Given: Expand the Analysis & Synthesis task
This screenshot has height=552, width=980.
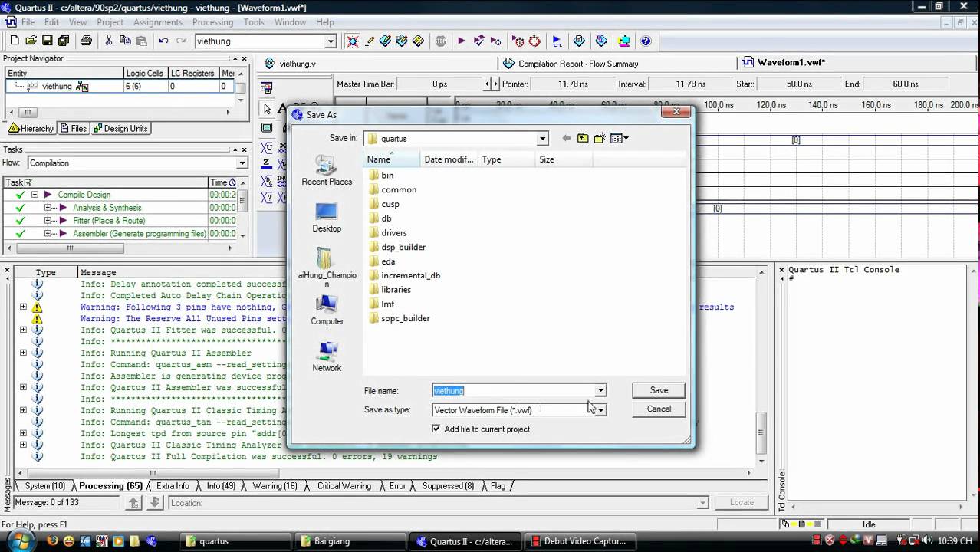Looking at the screenshot, I should click(48, 208).
